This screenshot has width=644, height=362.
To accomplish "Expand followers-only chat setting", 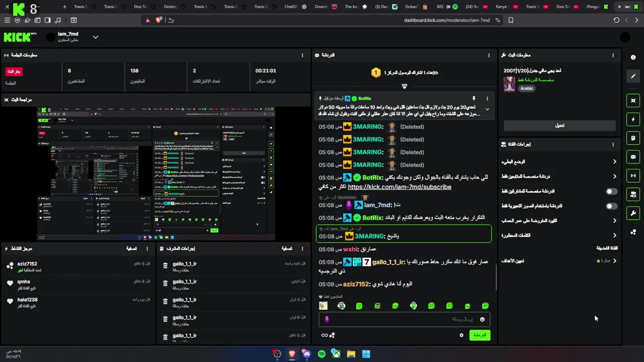I will [558, 176].
